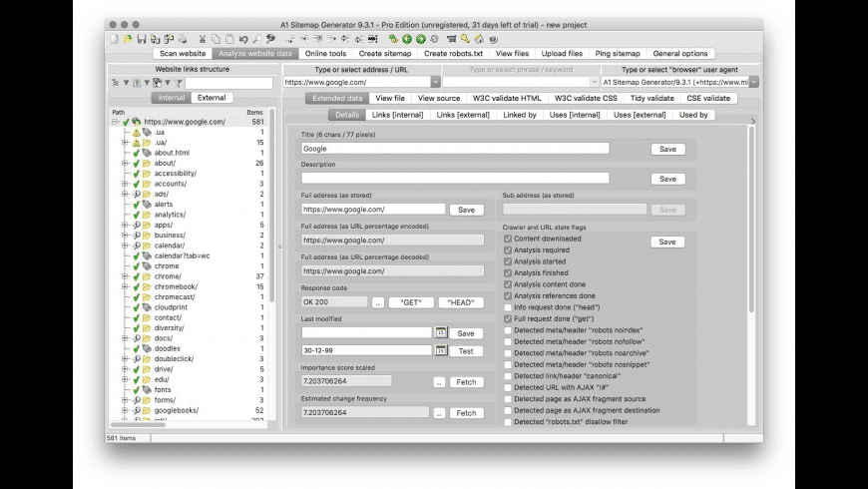Collapse the https://www.google.com/ root node

click(x=115, y=122)
